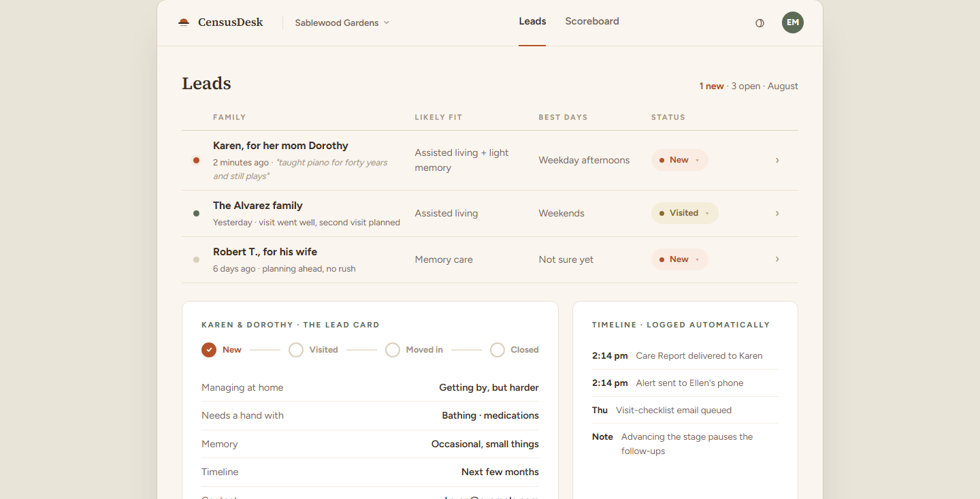
Task: Click the Best Days column header
Action: tap(563, 117)
